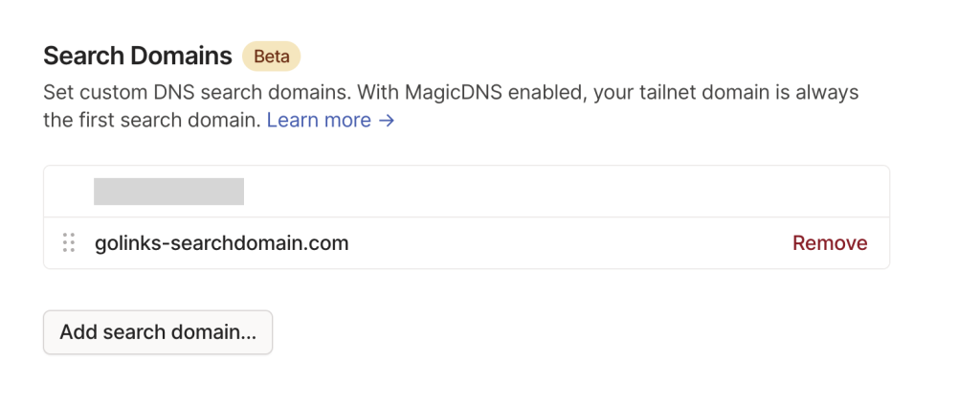Remove the golinks-searchdomain.com search domain
Viewport: 980px width, 409px height.
[x=830, y=242]
